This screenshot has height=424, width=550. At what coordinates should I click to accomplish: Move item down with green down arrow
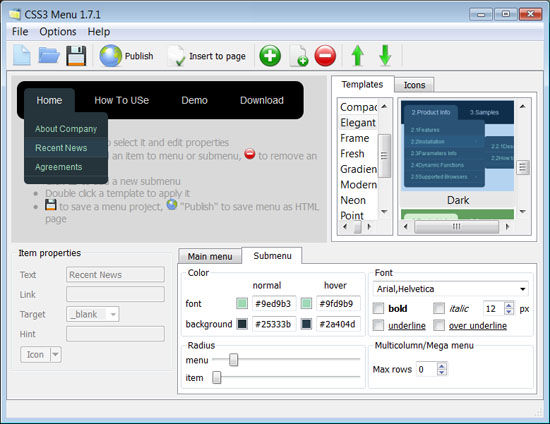coord(385,56)
